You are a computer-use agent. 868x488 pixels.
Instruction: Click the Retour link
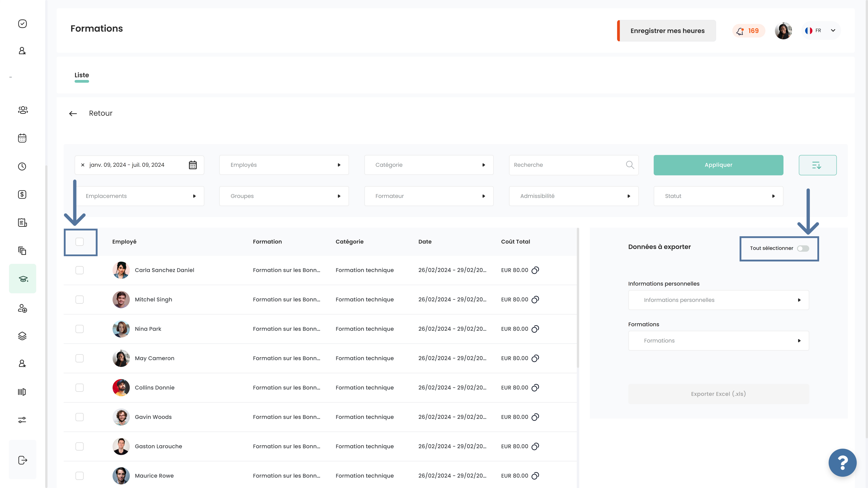100,114
